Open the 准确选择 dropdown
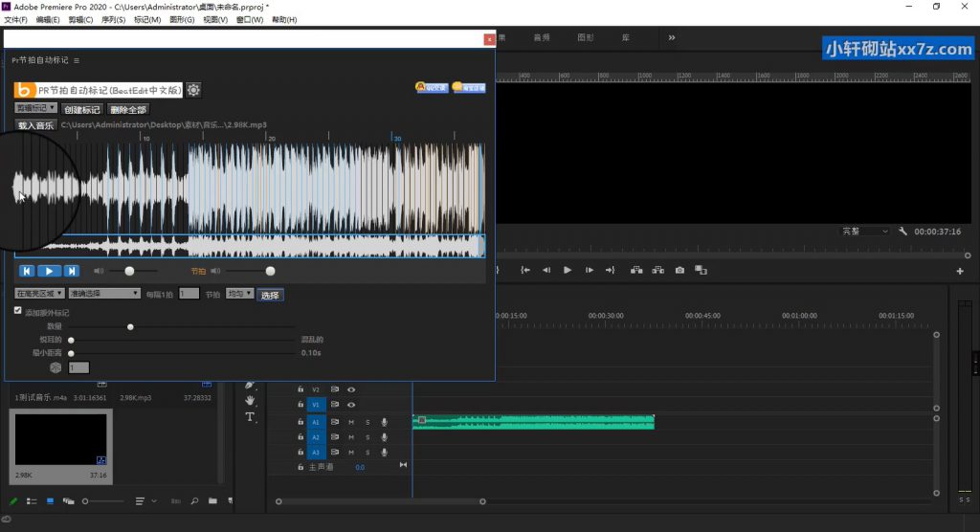 [104, 293]
